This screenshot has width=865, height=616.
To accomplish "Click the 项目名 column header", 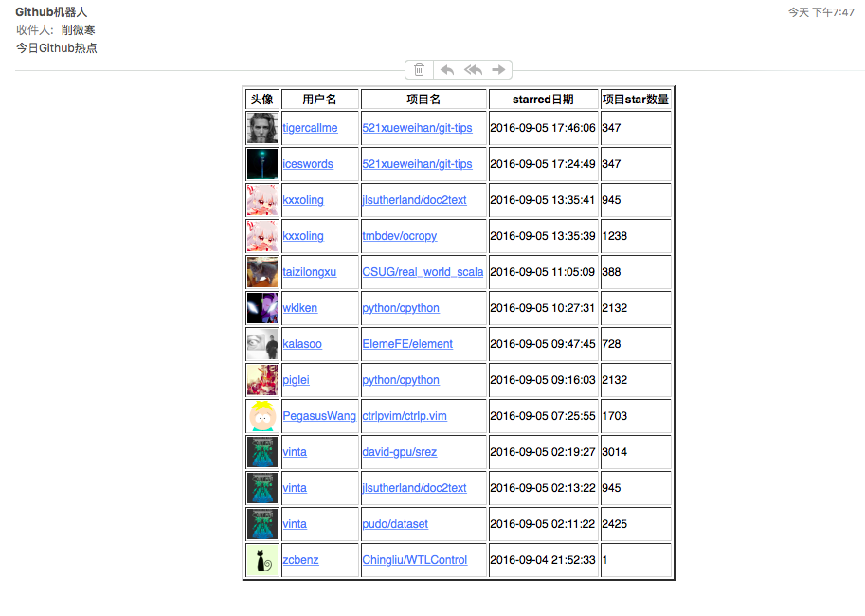I will (x=423, y=100).
